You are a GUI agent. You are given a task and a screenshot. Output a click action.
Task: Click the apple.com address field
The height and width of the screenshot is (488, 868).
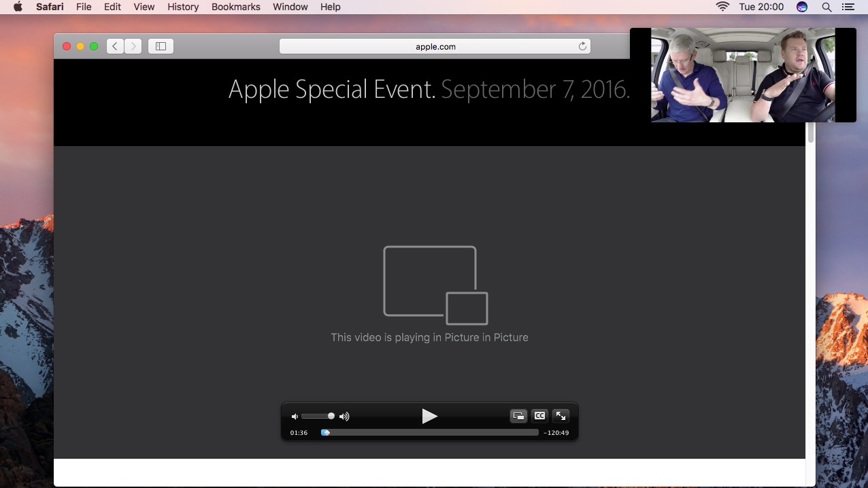pyautogui.click(x=435, y=46)
